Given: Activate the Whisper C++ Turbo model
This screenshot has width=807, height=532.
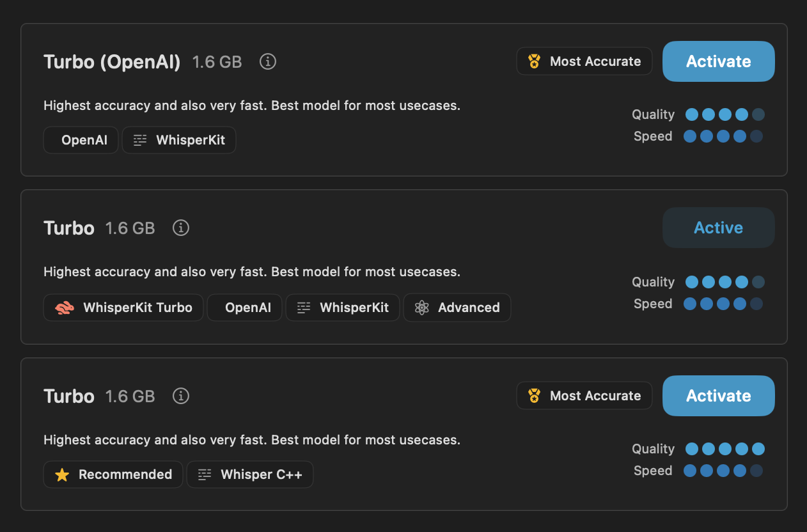Looking at the screenshot, I should (x=718, y=396).
